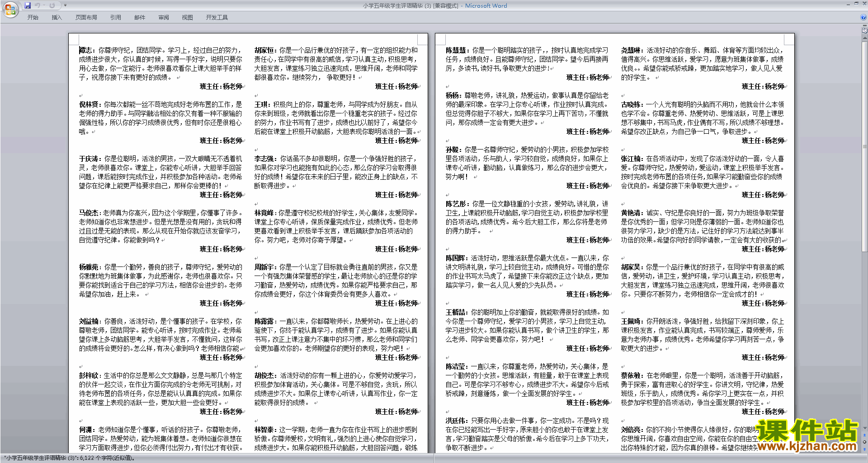The width and height of the screenshot is (868, 463).
Task: Open the 邮件 ribbon tab
Action: point(140,17)
